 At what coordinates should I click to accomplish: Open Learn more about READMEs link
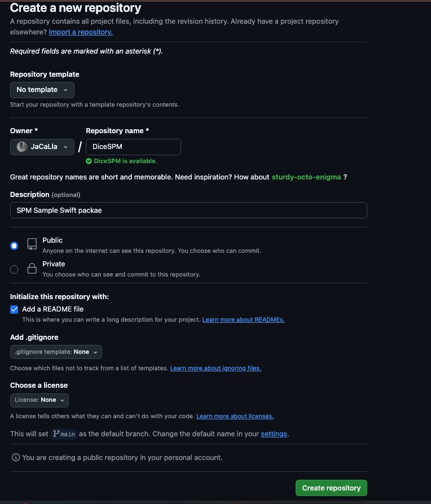[x=243, y=320]
